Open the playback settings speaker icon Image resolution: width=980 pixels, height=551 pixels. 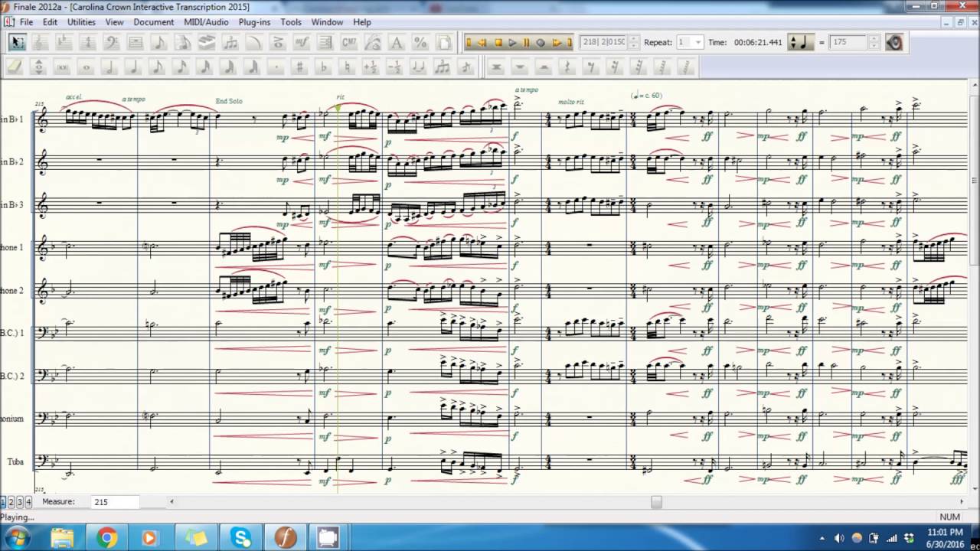click(x=894, y=43)
